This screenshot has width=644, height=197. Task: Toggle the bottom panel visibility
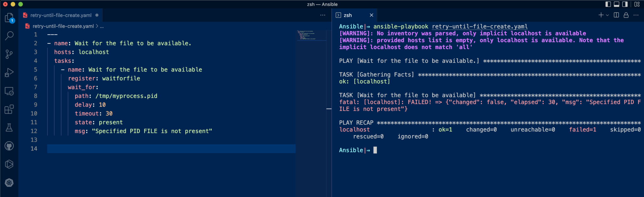pyautogui.click(x=617, y=4)
